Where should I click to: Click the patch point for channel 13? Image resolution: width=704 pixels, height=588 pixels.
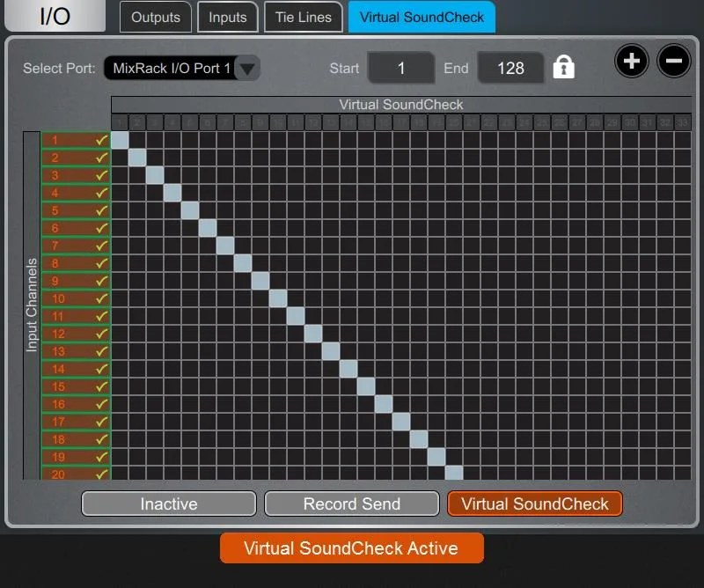pyautogui.click(x=331, y=351)
